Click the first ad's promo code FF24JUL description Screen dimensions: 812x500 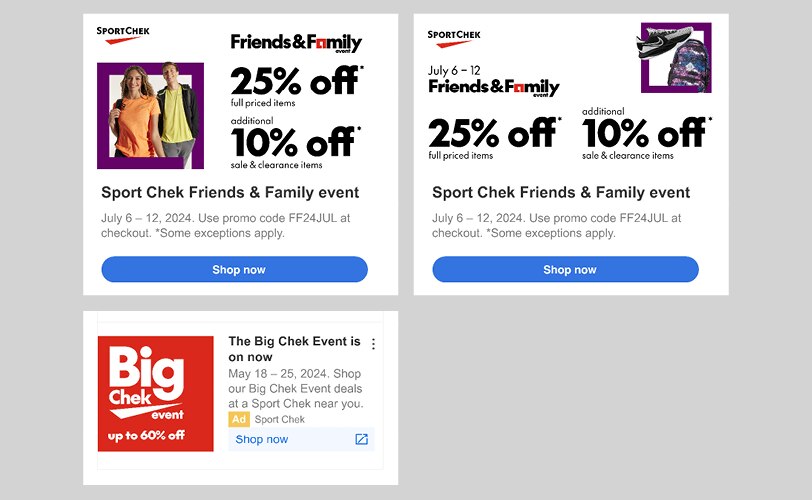(x=225, y=225)
